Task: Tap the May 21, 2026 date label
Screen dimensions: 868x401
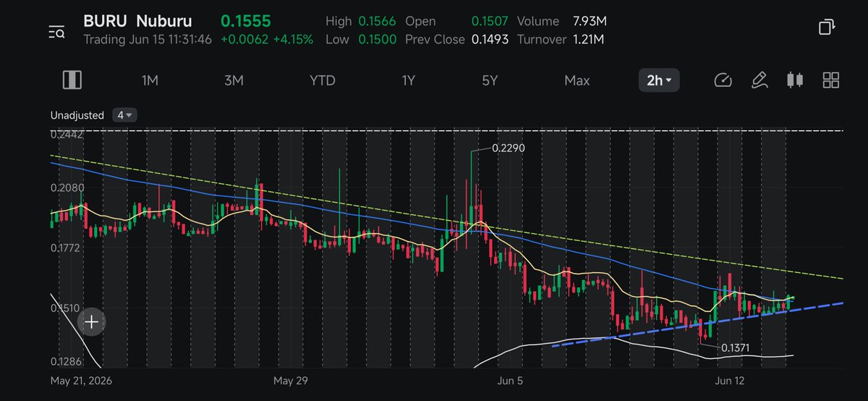Action: point(81,379)
